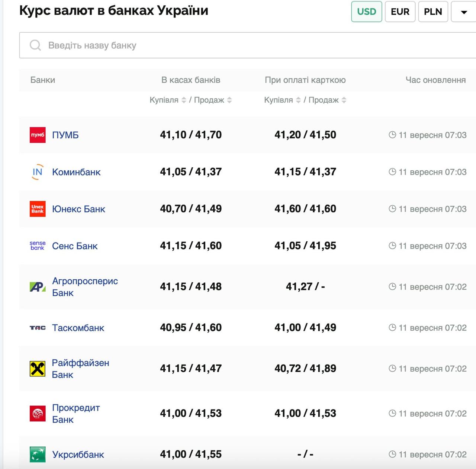
Task: Switch to the EUR currency tab
Action: click(400, 12)
